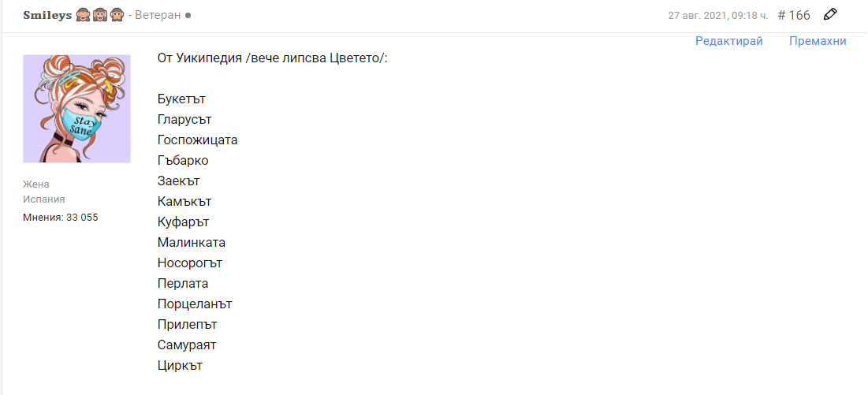This screenshot has width=868, height=395.
Task: Open the user avatar with masked girl
Action: click(x=76, y=109)
